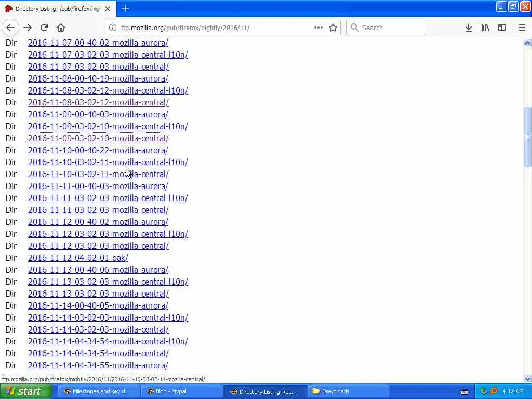
Task: Show site information in address bar
Action: [x=112, y=28]
